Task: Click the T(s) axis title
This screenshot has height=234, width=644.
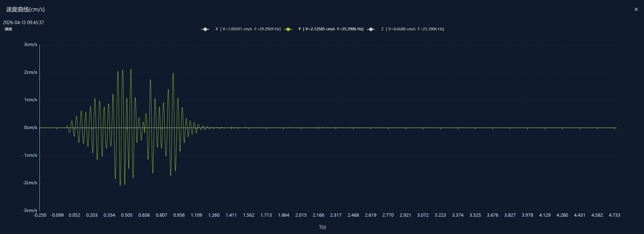Action: point(322,227)
